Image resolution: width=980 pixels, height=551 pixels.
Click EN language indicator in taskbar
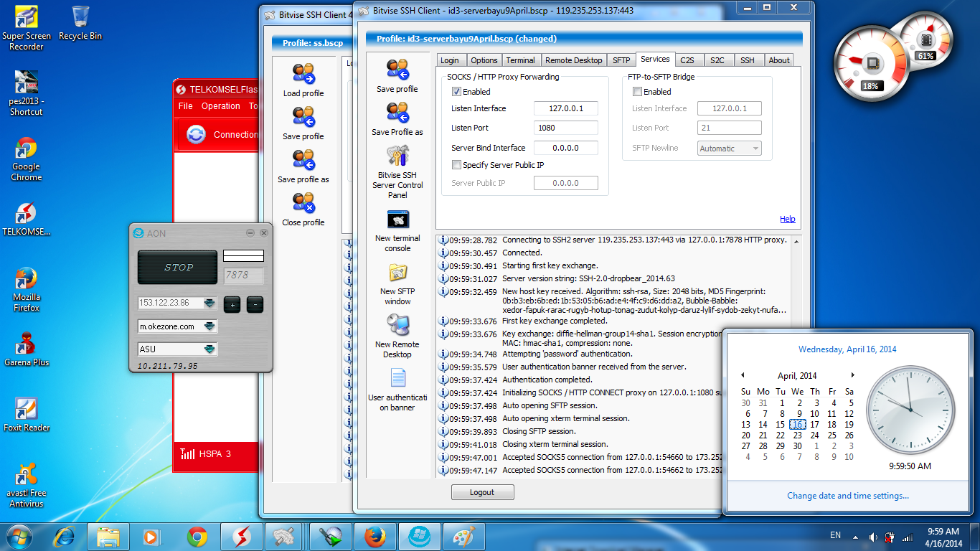tap(835, 535)
